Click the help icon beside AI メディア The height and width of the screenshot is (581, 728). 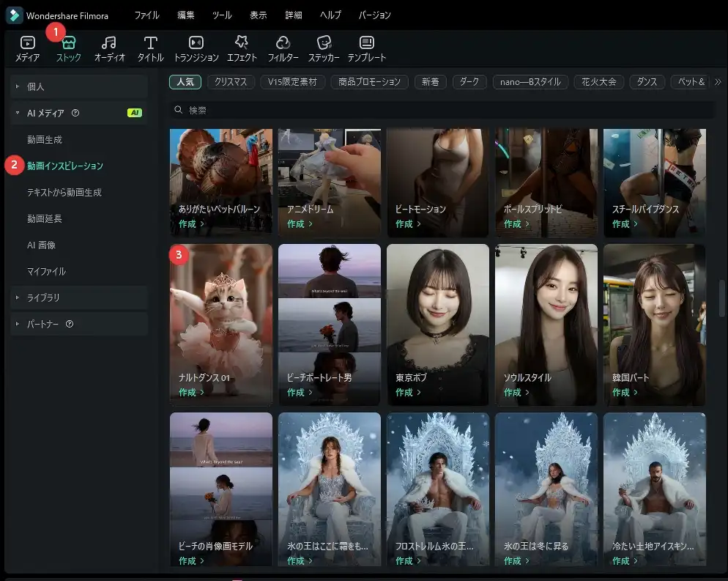coord(75,113)
